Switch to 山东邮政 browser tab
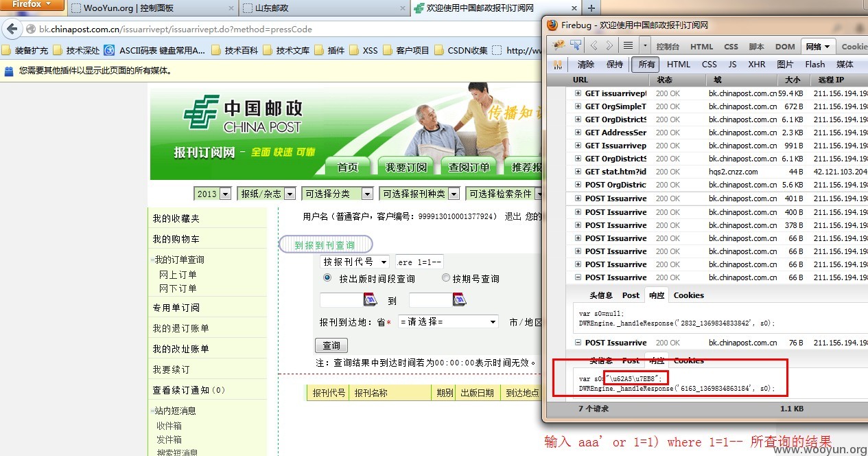Image resolution: width=868 pixels, height=456 pixels. point(323,8)
